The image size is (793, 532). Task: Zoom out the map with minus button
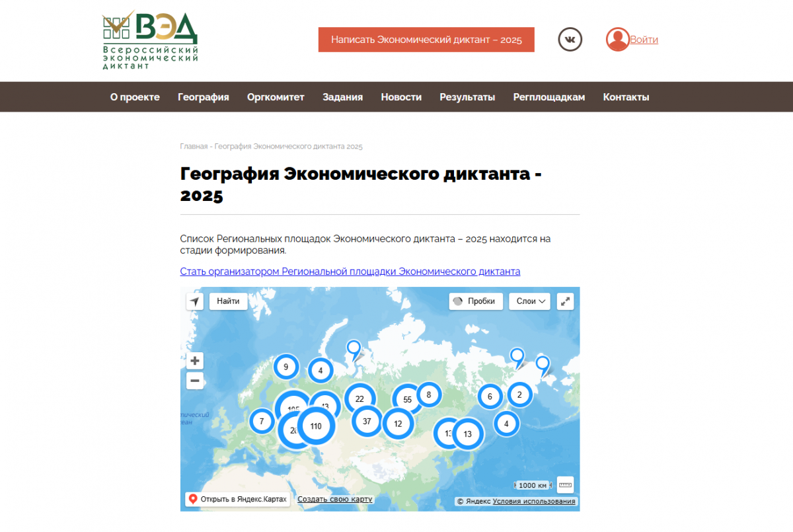(195, 381)
